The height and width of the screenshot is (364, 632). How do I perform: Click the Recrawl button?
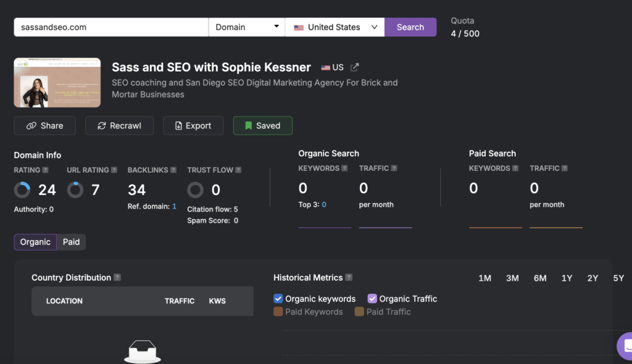(x=119, y=126)
